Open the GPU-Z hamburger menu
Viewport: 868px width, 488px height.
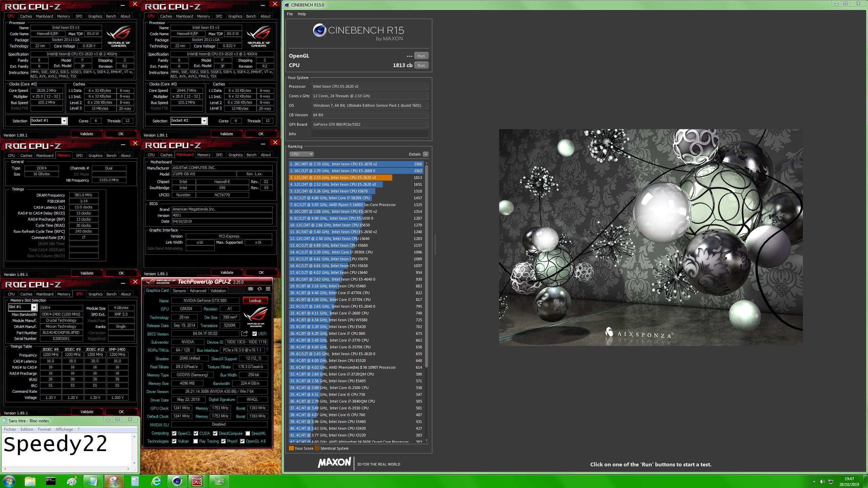268,289
